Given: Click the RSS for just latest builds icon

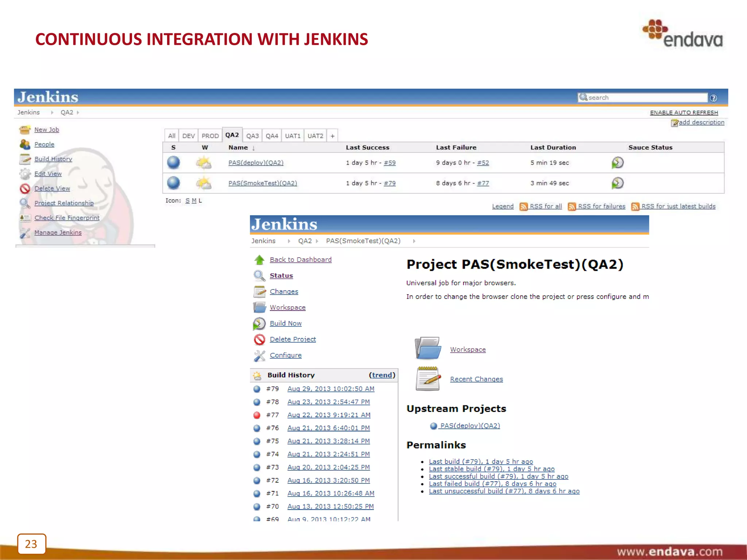Looking at the screenshot, I should pos(635,207).
